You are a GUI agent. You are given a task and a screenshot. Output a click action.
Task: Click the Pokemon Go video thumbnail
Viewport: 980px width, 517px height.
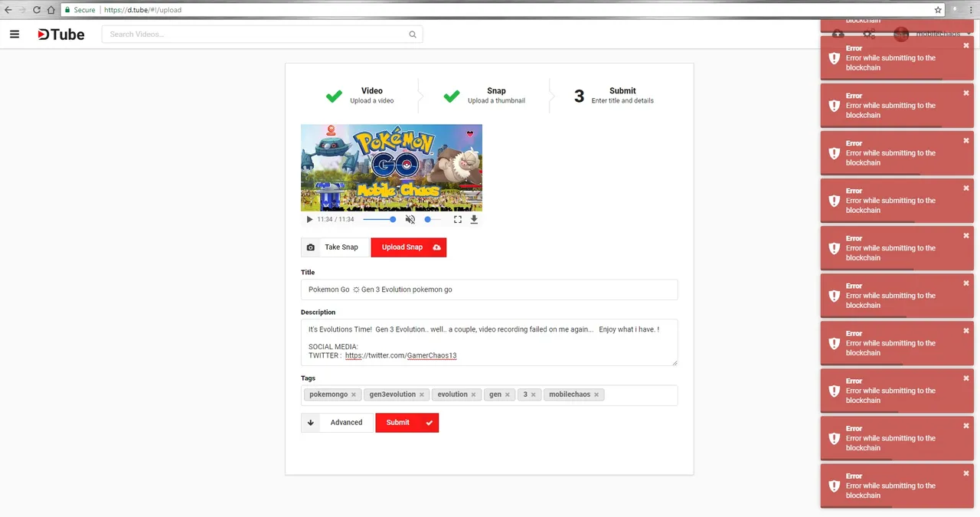[391, 168]
